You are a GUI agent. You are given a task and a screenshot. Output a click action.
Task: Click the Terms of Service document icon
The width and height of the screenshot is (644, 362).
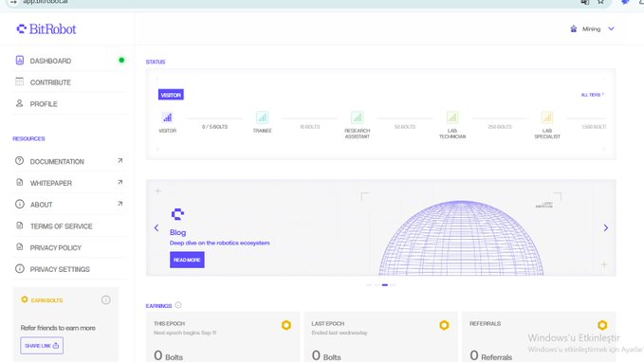[19, 226]
